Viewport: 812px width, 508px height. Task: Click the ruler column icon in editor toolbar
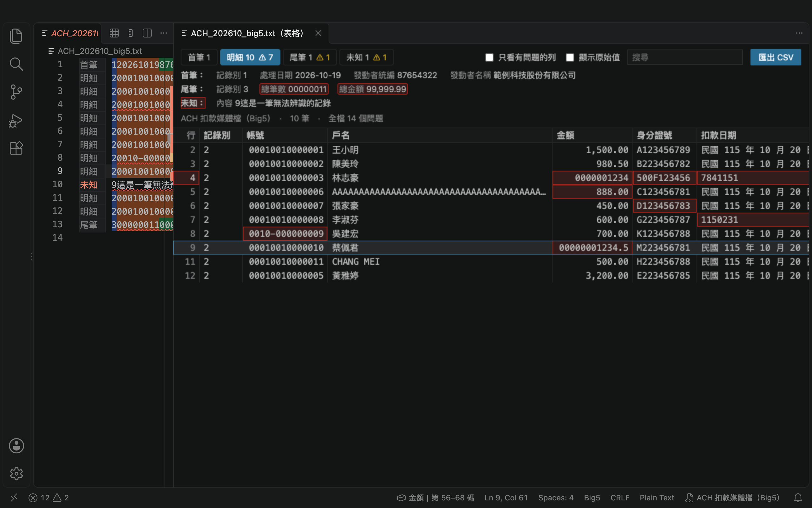tap(131, 33)
